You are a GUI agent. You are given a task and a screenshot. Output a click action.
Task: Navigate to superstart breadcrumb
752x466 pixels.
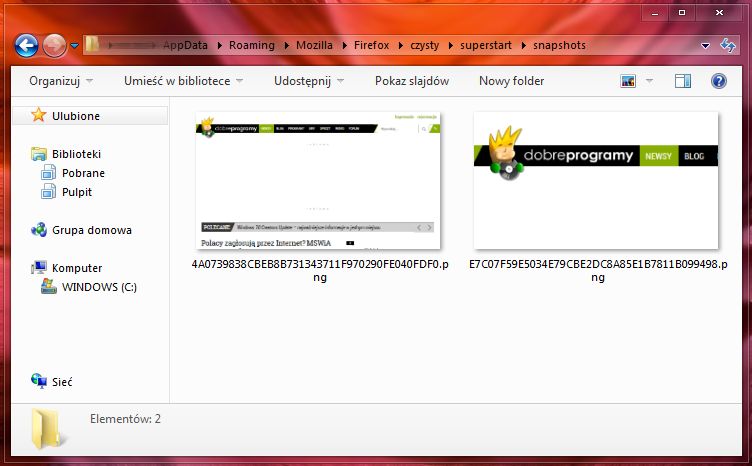pos(486,45)
